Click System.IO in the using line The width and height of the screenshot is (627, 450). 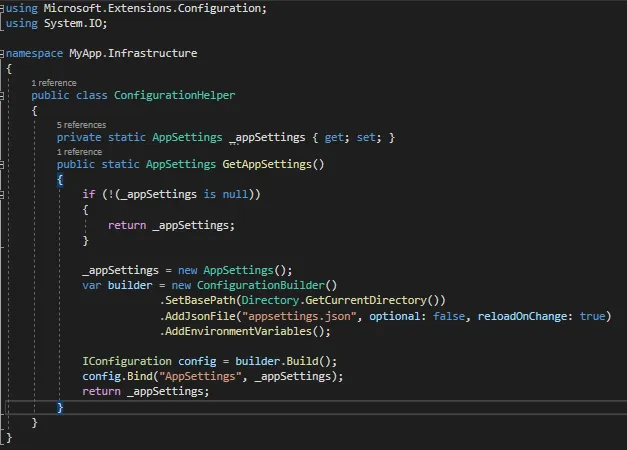pyautogui.click(x=73, y=23)
